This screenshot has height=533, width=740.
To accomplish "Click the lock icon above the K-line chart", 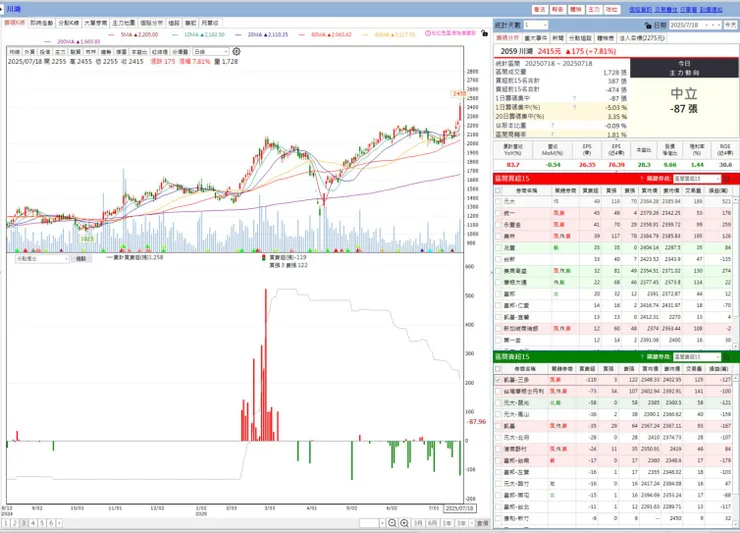I will pos(484,33).
